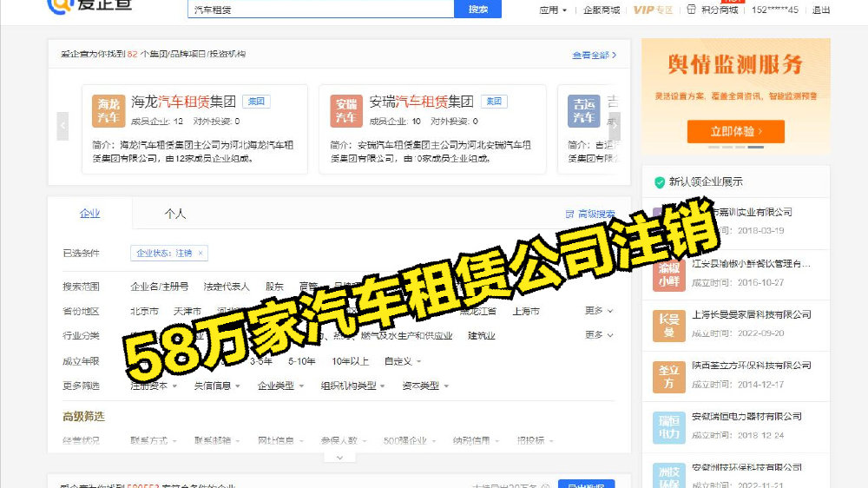Image resolution: width=868 pixels, height=488 pixels.
Task: Open the 注册资本 filter dropdown
Action: (x=154, y=386)
